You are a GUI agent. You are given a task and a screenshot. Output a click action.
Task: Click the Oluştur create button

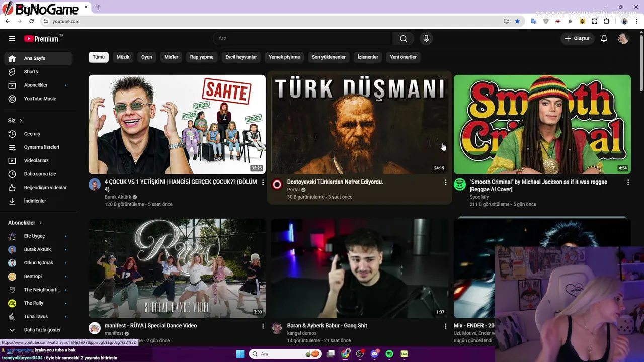coord(578,39)
